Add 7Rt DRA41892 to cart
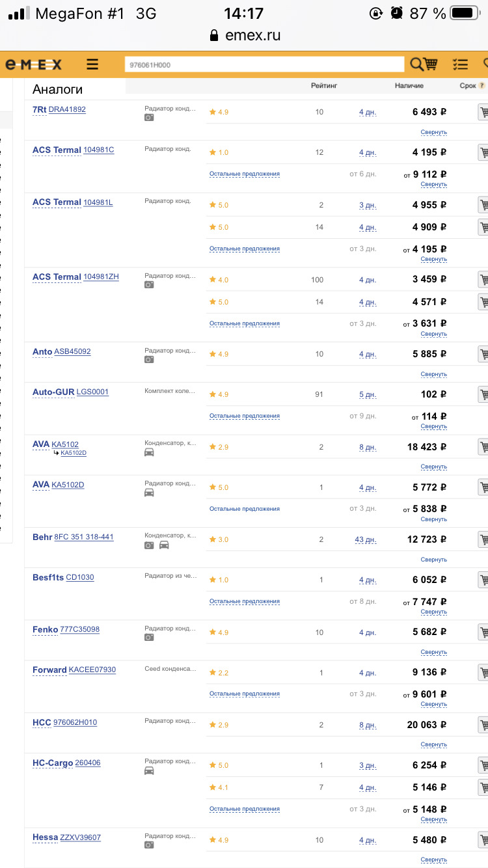488x868 pixels. tap(483, 112)
